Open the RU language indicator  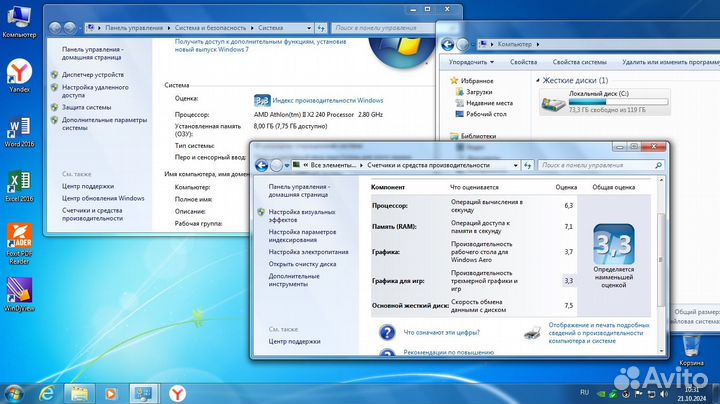tap(585, 393)
